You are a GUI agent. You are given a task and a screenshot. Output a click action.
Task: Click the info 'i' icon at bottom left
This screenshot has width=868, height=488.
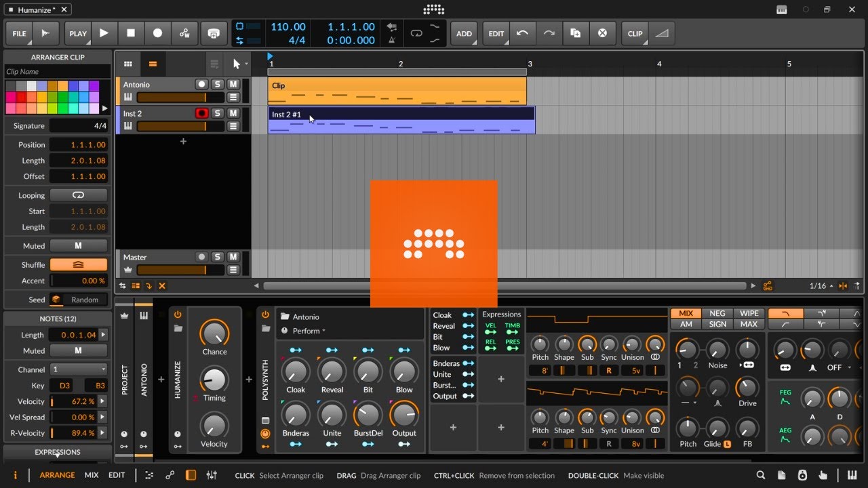point(15,475)
